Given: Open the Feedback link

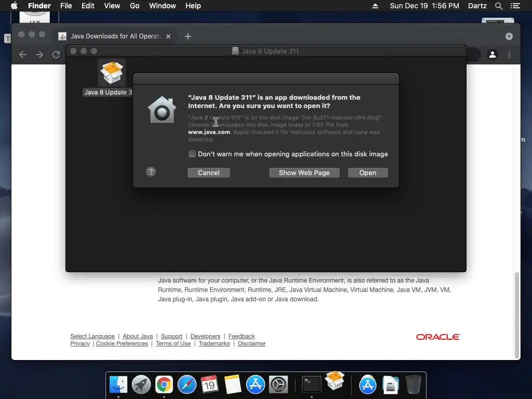Looking at the screenshot, I should coord(242,336).
